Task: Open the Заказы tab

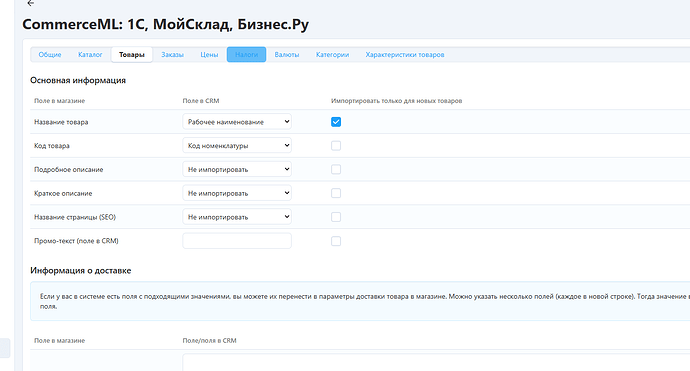Action: tap(172, 55)
